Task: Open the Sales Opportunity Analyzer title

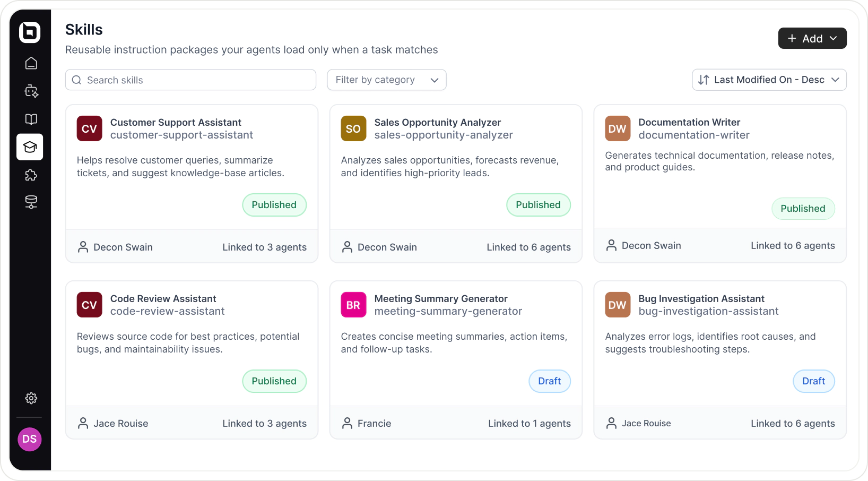Action: (x=438, y=123)
